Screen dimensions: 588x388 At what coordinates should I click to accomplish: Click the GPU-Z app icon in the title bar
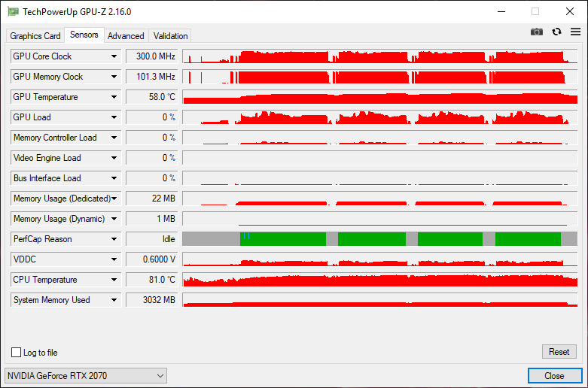coord(13,11)
